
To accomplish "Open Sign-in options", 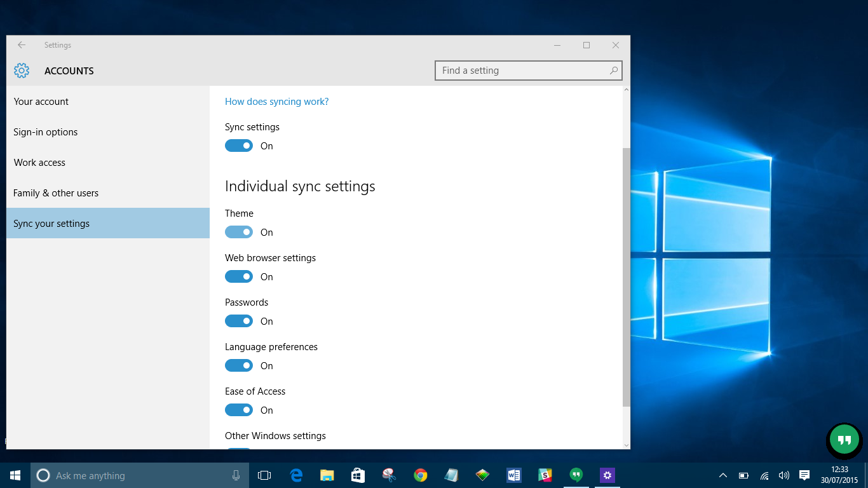I will click(108, 132).
